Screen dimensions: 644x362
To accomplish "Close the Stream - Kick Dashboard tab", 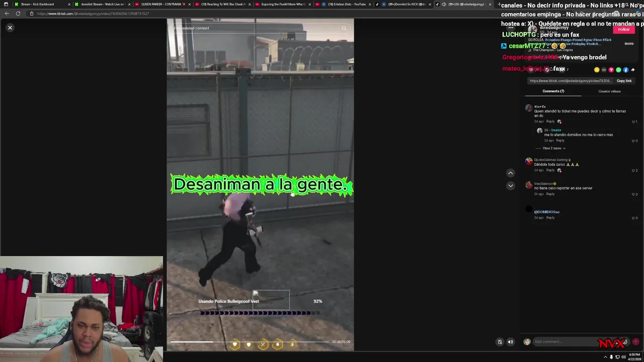I will point(69,4).
